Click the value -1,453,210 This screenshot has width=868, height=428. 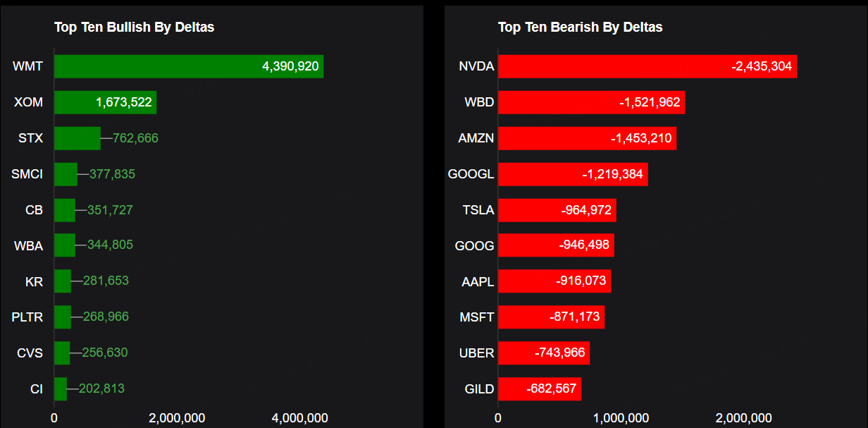pyautogui.click(x=641, y=138)
